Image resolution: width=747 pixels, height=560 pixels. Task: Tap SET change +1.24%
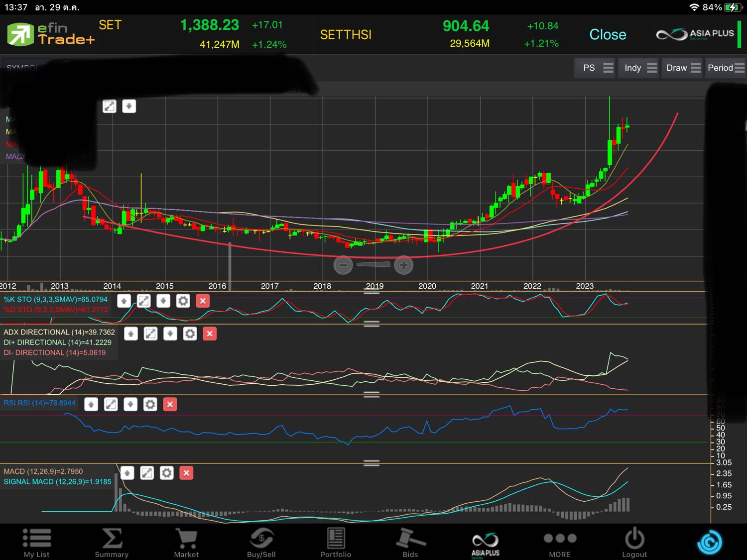(269, 44)
